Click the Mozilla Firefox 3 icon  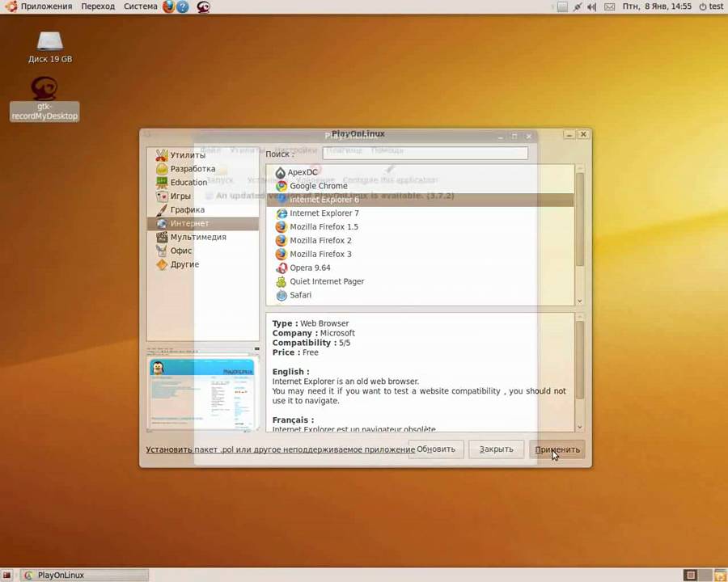coord(281,255)
